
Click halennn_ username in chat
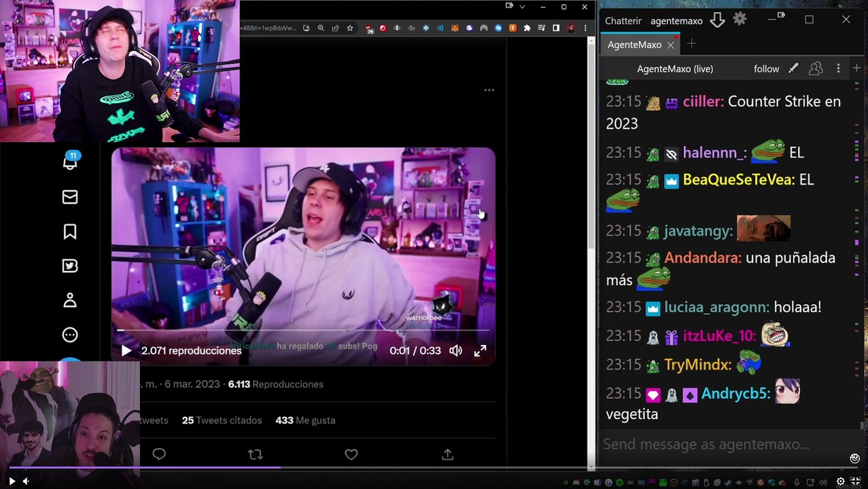coord(714,153)
